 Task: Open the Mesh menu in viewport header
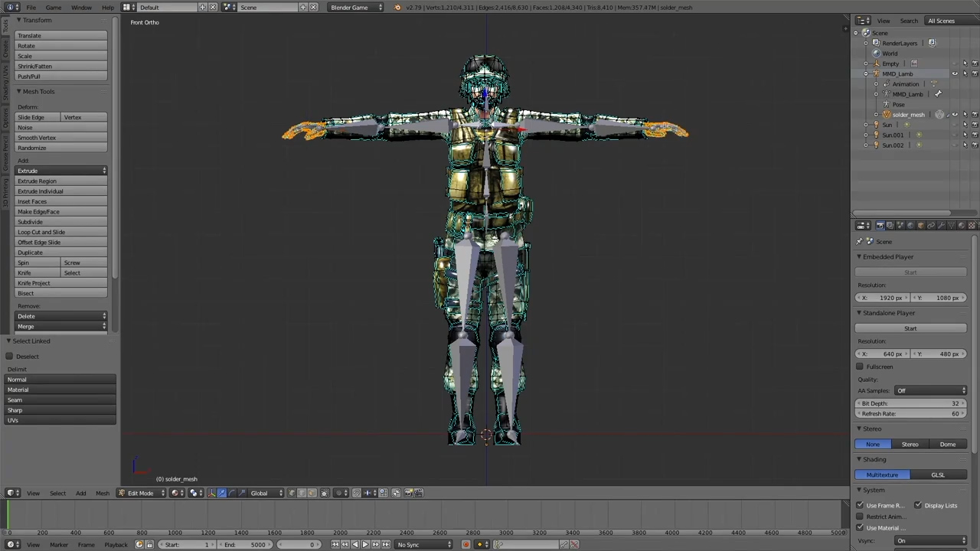pos(102,493)
